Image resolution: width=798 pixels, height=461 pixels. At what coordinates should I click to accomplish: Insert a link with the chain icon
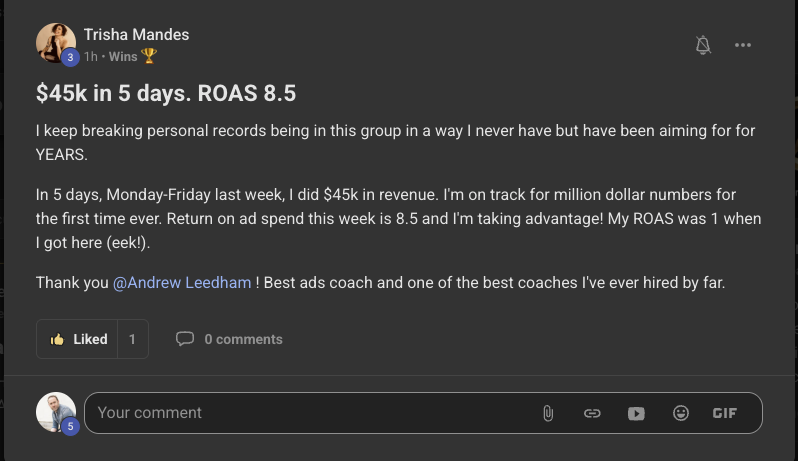click(592, 413)
